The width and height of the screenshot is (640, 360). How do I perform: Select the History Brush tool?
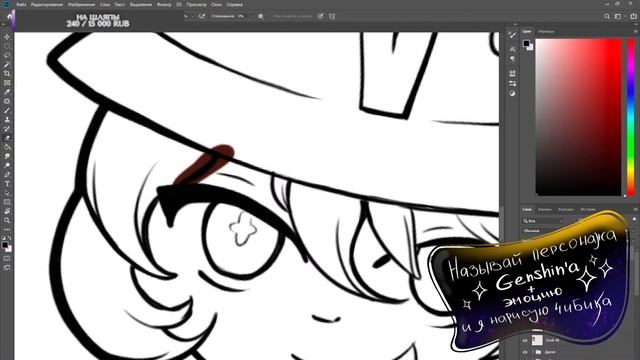pyautogui.click(x=7, y=129)
